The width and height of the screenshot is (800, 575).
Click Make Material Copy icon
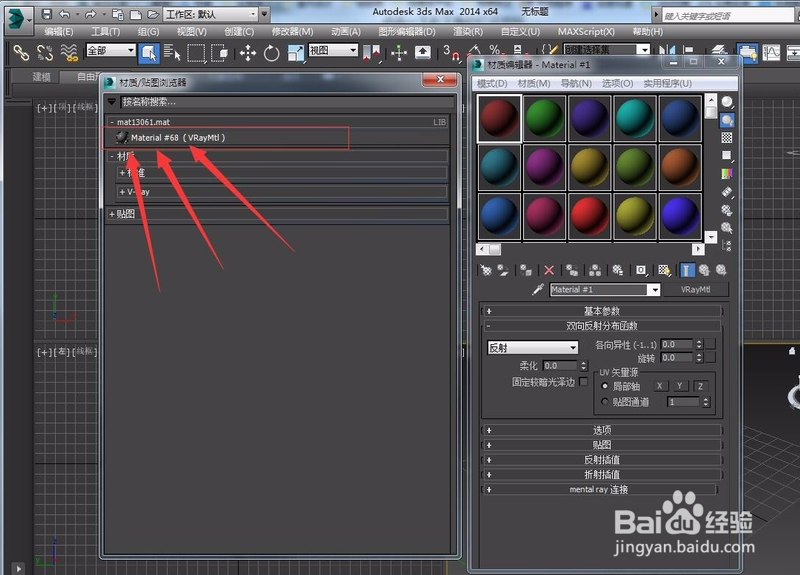coord(572,270)
